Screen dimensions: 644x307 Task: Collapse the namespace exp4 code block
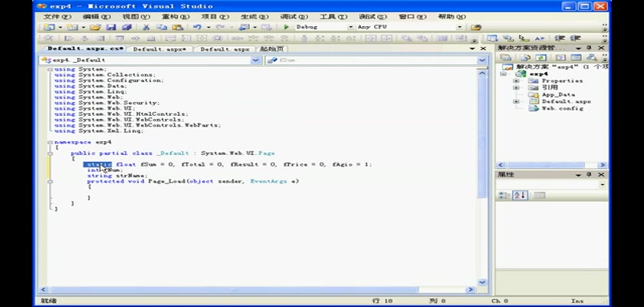[x=50, y=142]
